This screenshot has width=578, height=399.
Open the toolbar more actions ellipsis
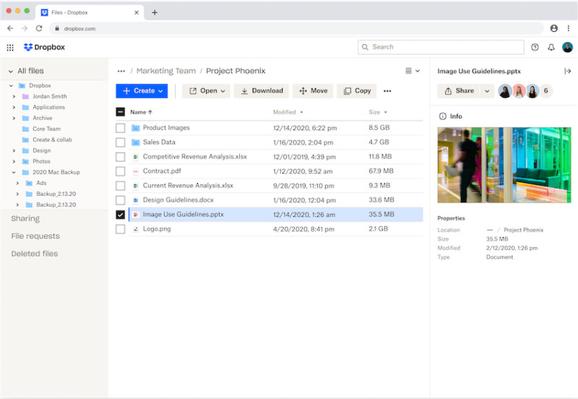tap(387, 91)
